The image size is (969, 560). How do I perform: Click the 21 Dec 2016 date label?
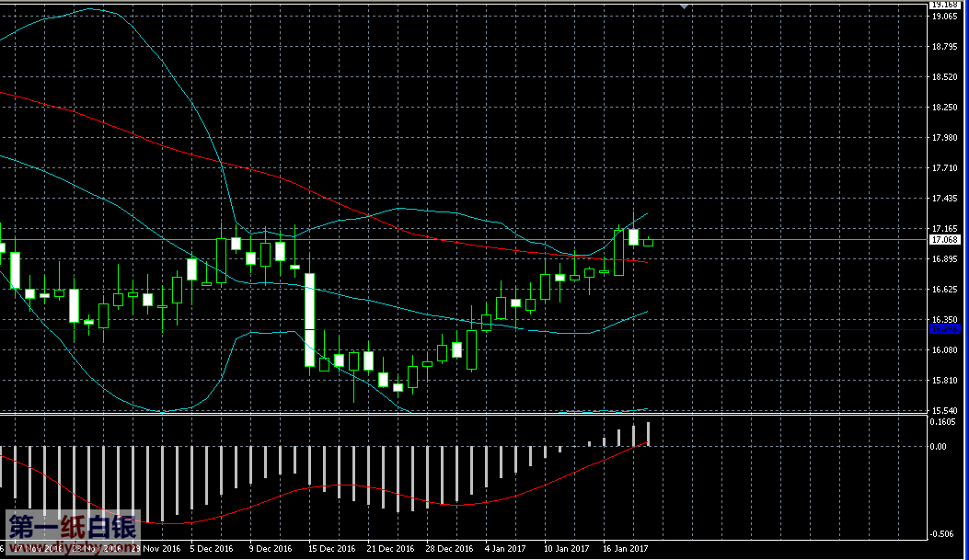pos(391,549)
